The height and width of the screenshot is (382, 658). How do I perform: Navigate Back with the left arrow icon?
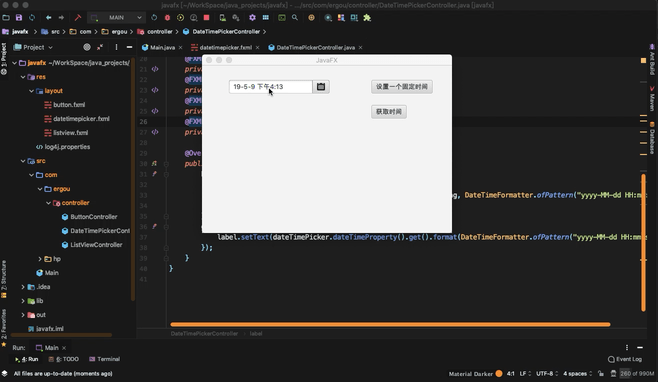click(48, 18)
